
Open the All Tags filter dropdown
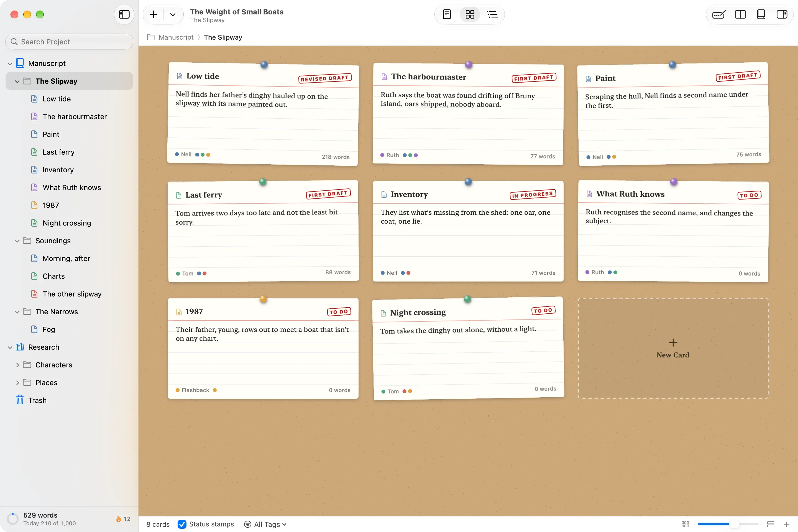(x=266, y=524)
